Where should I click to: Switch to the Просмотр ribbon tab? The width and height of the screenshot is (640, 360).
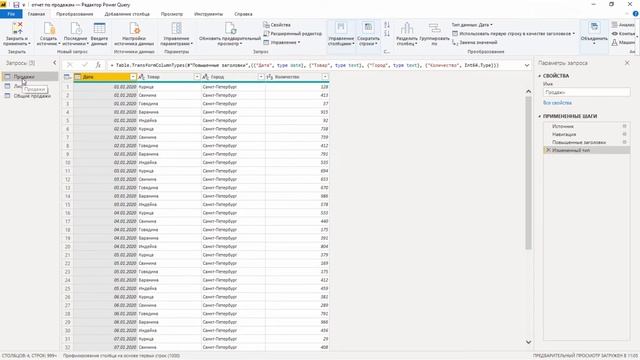pos(172,14)
